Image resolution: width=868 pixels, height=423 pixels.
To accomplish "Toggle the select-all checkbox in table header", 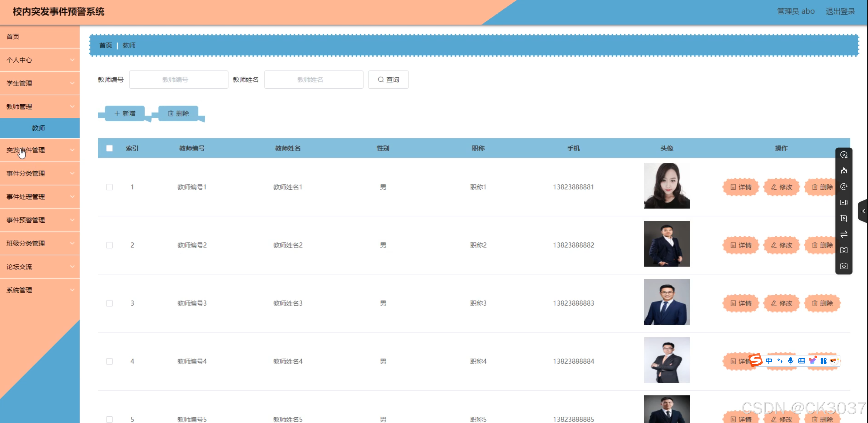I will click(x=110, y=148).
